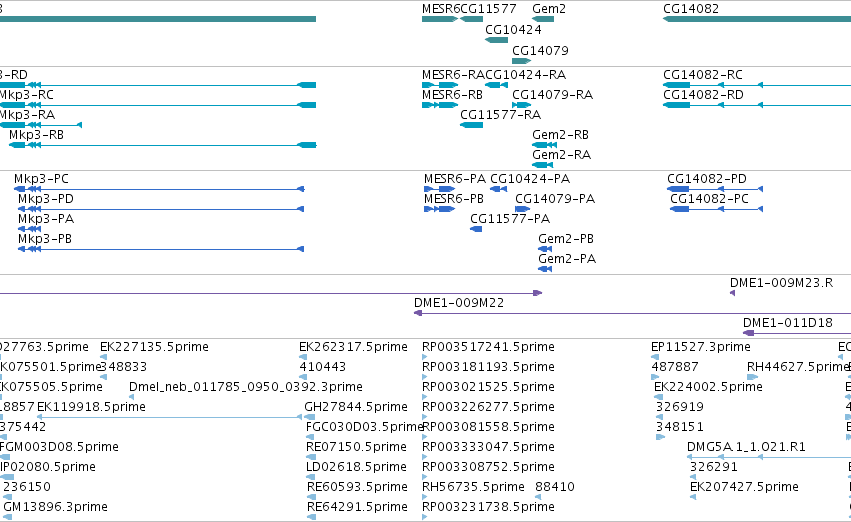Click protein label Mkp3-PA
Image resolution: width=851 pixels, height=522 pixels.
click(46, 219)
